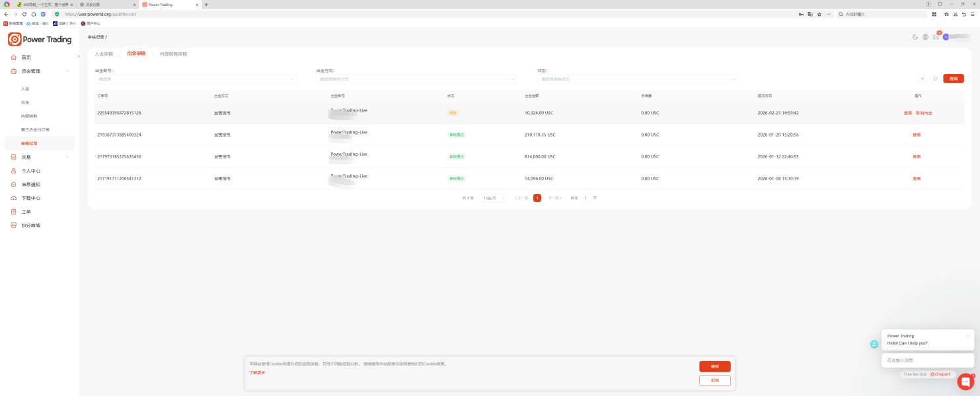Viewport: 980px width, 396px height.
Task: Open 积分商城 in the sidebar
Action: click(30, 226)
